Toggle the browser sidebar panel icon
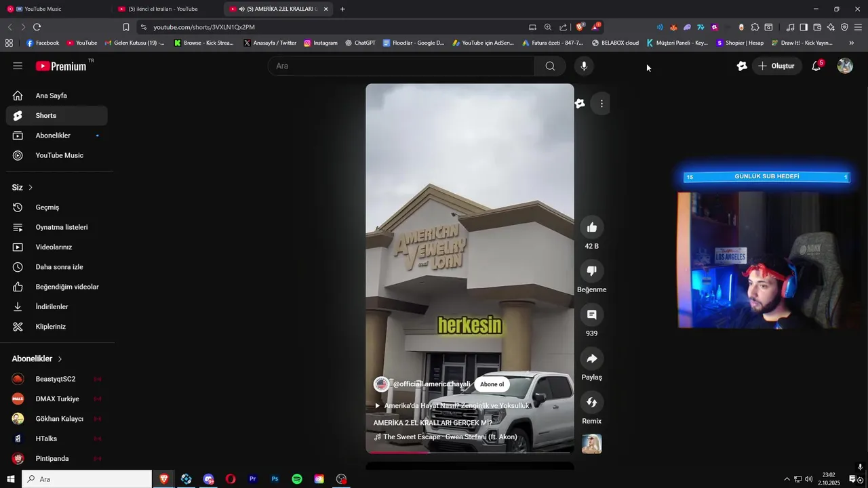Viewport: 868px width, 488px height. point(804,27)
